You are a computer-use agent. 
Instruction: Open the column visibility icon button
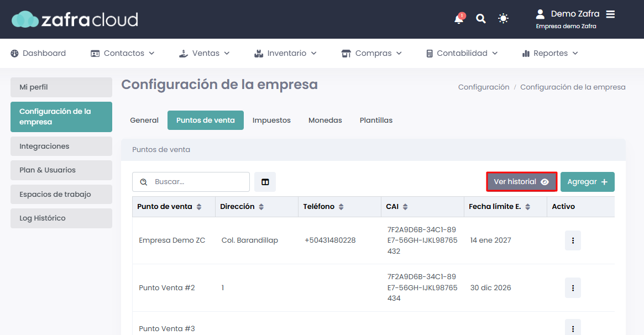pyautogui.click(x=265, y=182)
